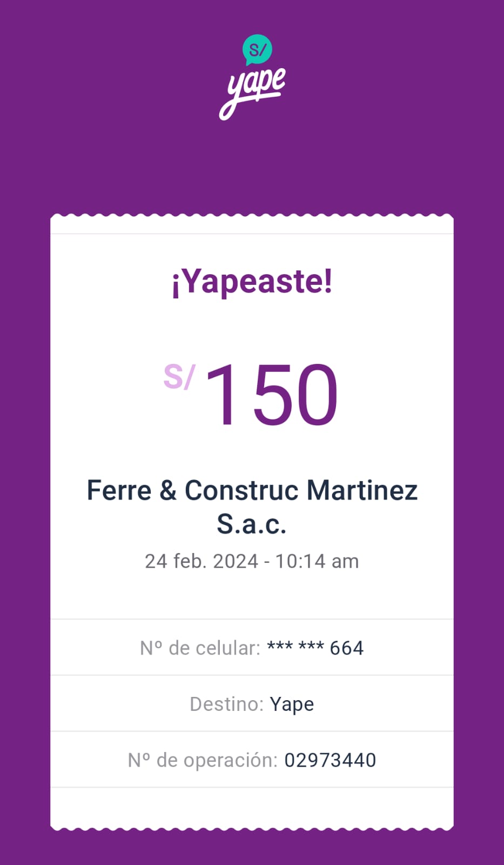Tap recipient name Ferre & Construc Martinez
This screenshot has height=865, width=504.
(252, 490)
